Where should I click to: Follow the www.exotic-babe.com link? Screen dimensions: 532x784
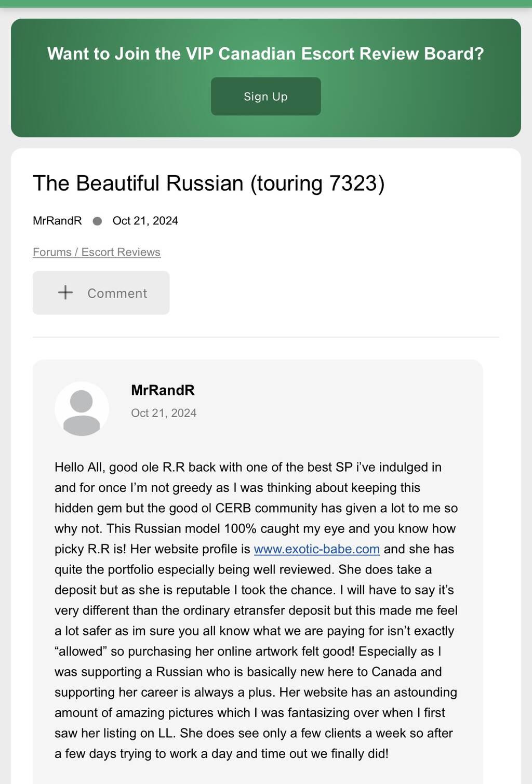coord(316,549)
